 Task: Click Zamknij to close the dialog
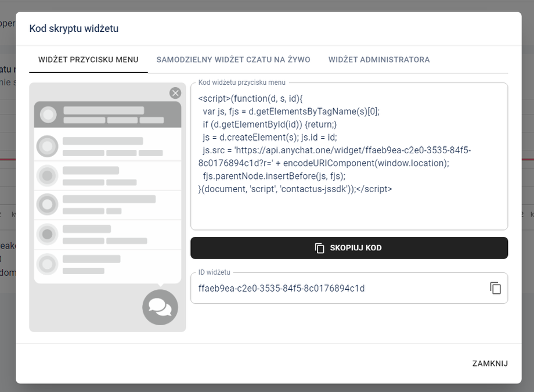point(490,364)
